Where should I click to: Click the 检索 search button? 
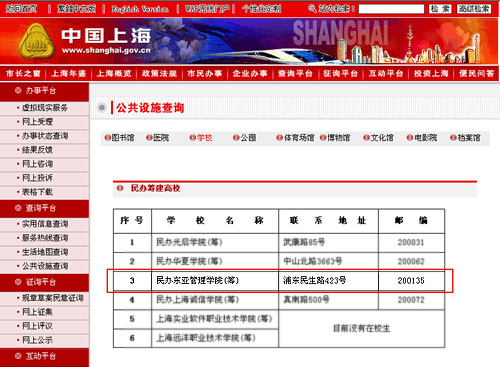(x=440, y=9)
